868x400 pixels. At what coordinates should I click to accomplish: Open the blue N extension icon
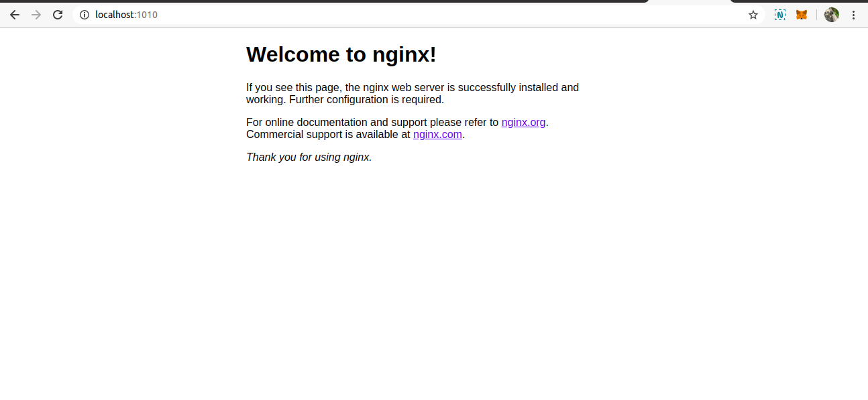780,15
